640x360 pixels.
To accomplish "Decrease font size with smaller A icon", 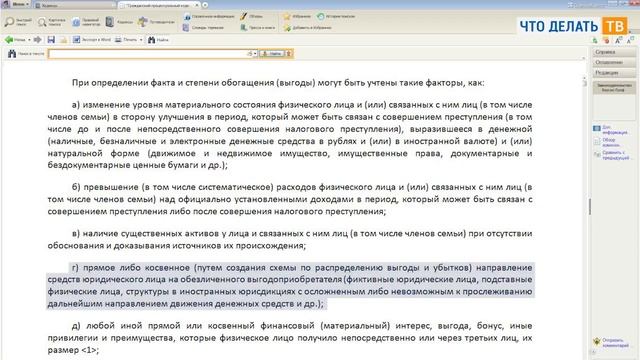I will point(630,40).
